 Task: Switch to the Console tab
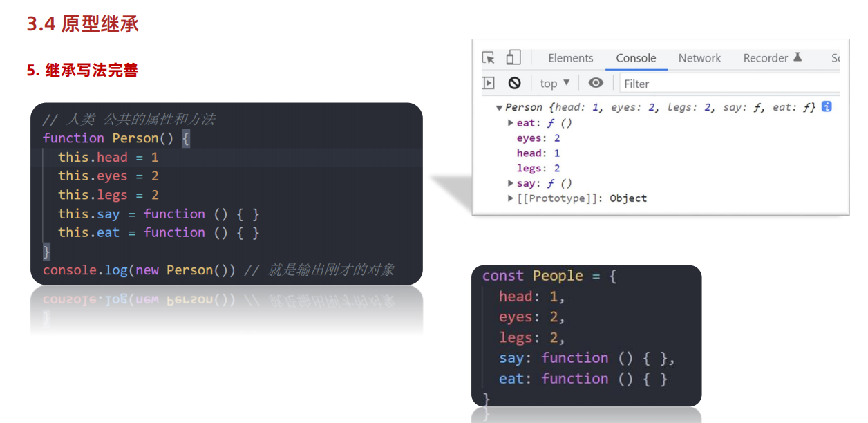pyautogui.click(x=636, y=58)
